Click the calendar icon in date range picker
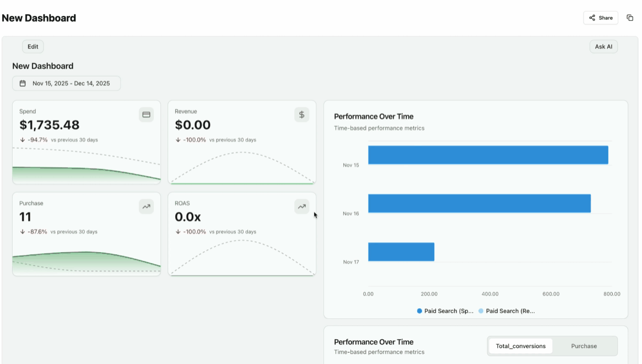 click(23, 84)
